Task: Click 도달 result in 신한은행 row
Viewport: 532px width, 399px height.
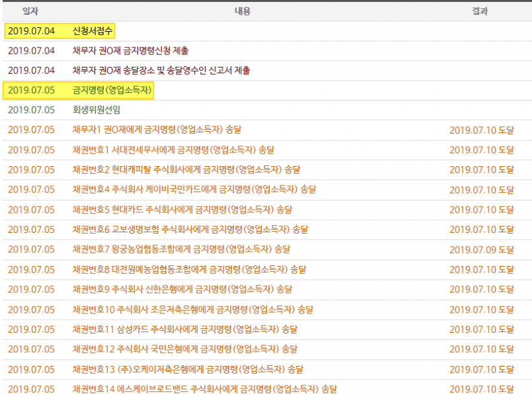Action: [x=482, y=289]
